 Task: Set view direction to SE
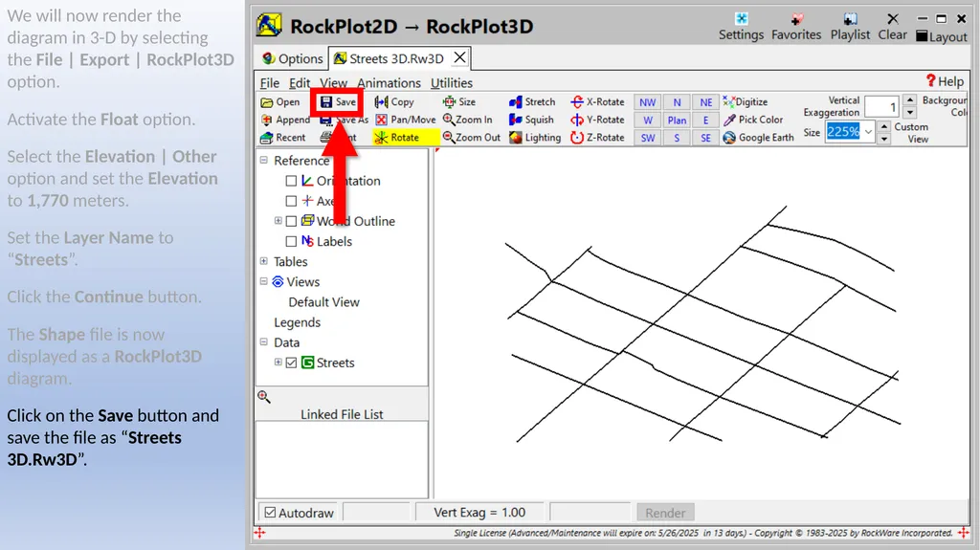[705, 138]
